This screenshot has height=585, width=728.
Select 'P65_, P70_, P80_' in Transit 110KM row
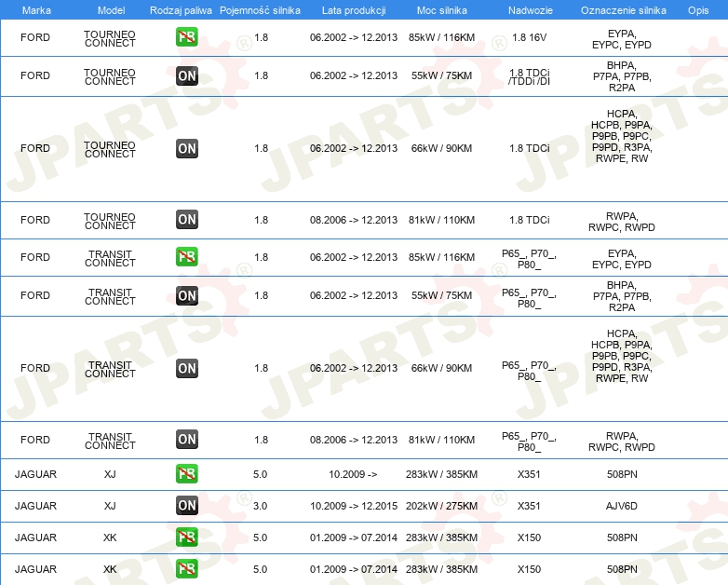(530, 442)
